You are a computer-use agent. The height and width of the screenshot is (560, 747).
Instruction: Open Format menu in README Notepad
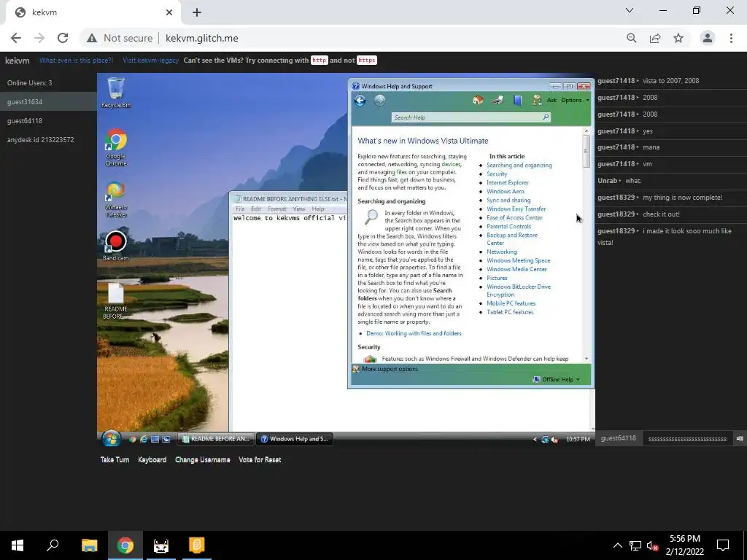tap(276, 209)
